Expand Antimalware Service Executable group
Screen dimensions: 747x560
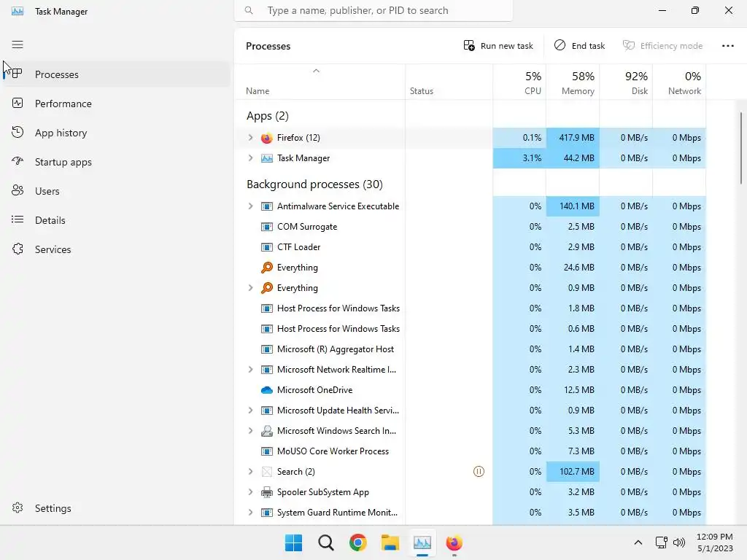pyautogui.click(x=251, y=206)
